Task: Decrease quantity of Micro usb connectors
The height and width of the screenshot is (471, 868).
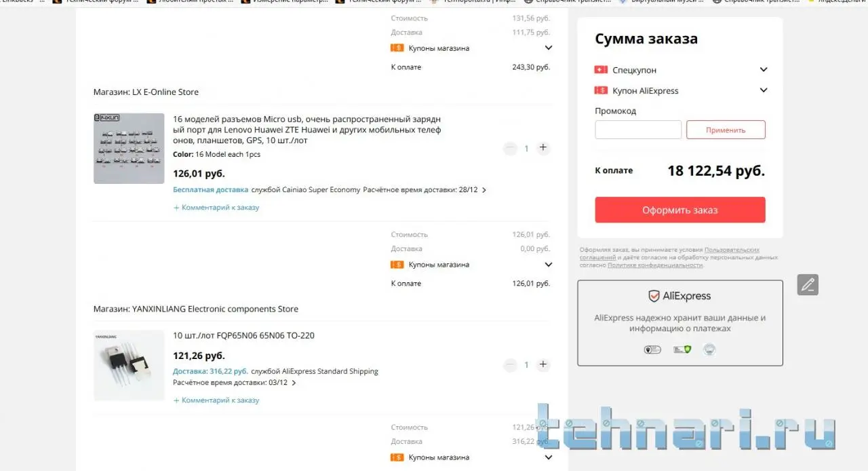Action: coord(510,149)
